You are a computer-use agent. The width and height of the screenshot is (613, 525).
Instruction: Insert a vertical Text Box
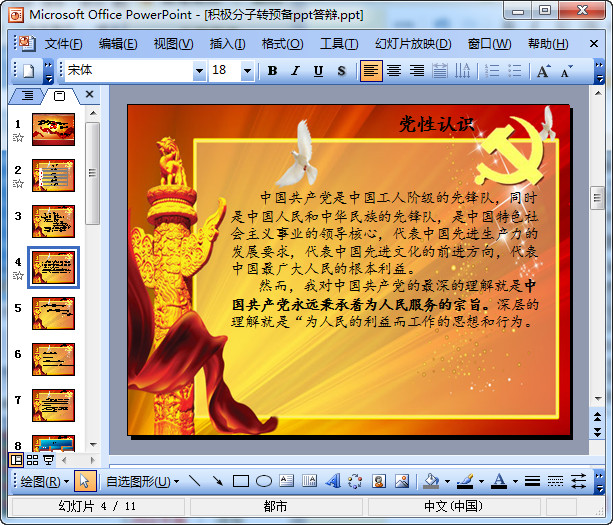click(x=310, y=481)
